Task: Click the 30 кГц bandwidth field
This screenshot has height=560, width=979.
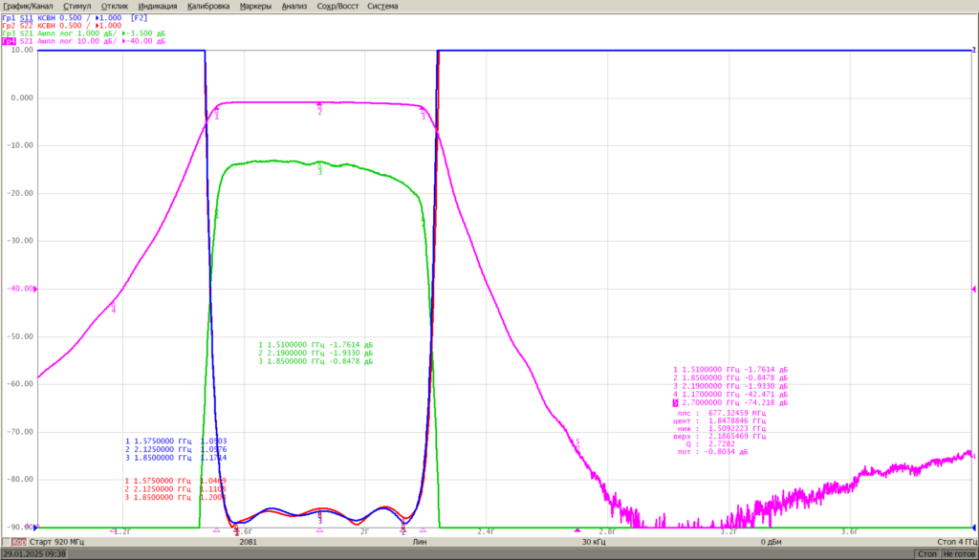Action: click(x=594, y=542)
